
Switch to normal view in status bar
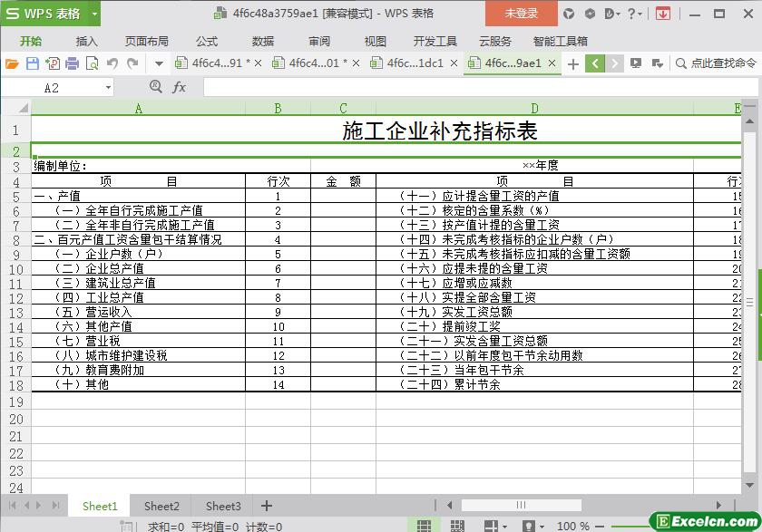point(425,526)
